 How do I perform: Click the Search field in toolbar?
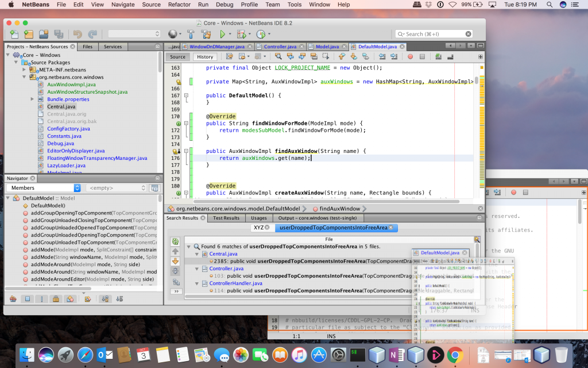(434, 34)
